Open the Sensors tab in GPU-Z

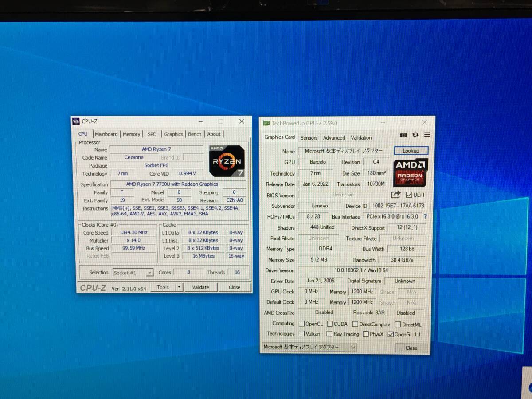pyautogui.click(x=309, y=138)
